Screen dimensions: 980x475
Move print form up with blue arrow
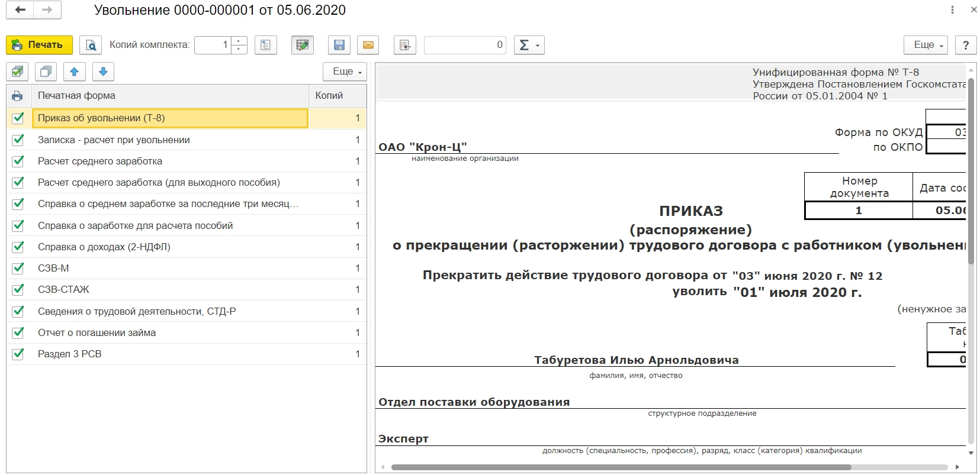tap(74, 72)
